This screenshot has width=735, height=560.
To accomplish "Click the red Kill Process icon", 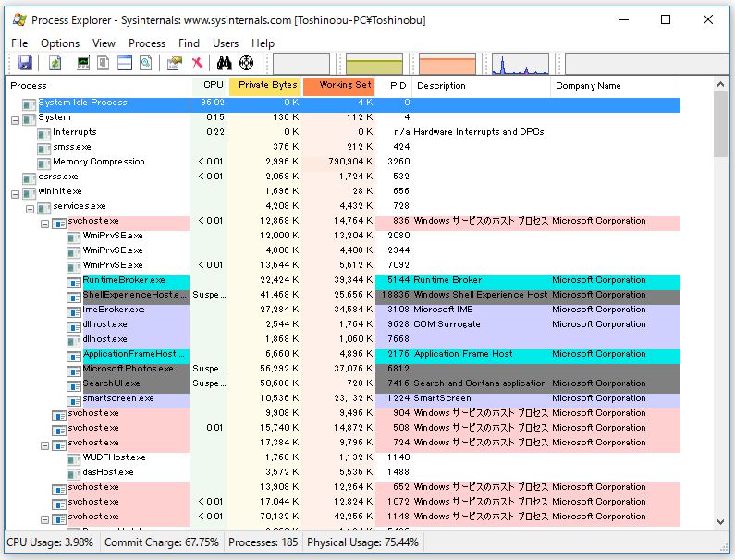I will click(197, 63).
